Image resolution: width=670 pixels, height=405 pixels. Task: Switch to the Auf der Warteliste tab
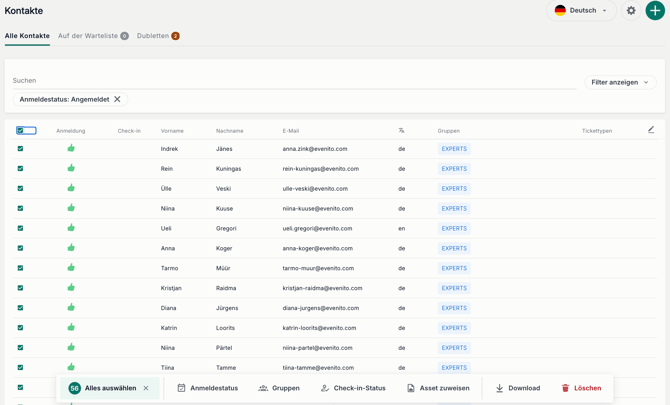pyautogui.click(x=93, y=36)
